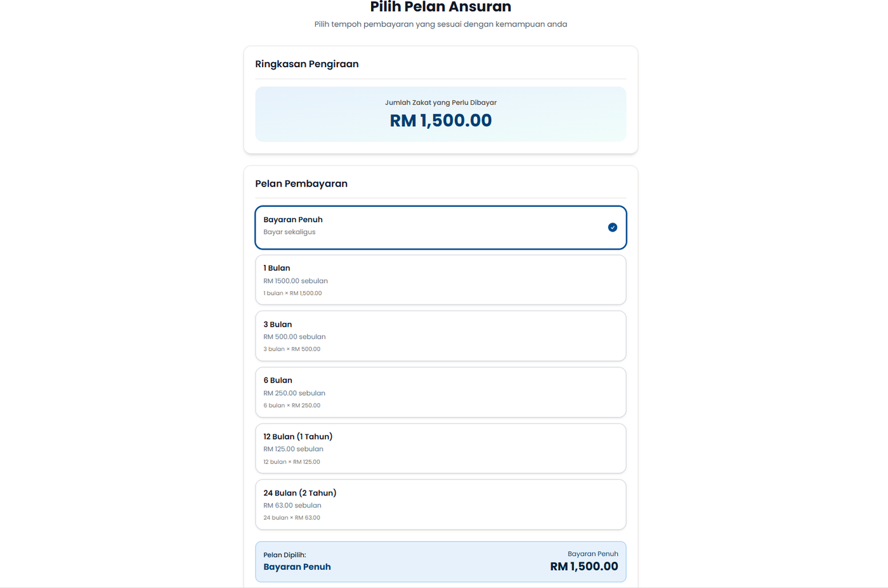The width and height of the screenshot is (888, 588).
Task: Click the 24 bulan × RM 63.00 breakdown
Action: [x=292, y=518]
